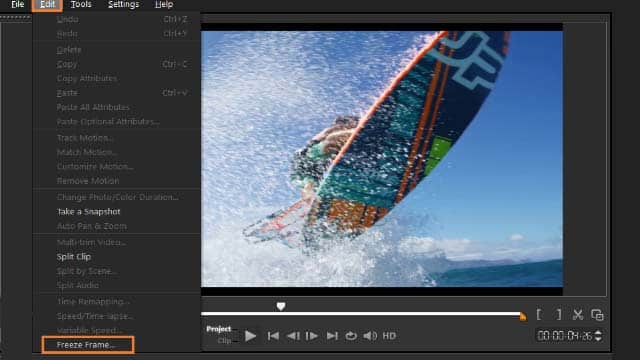Switch preview to Project mode
The width and height of the screenshot is (640, 360).
(x=219, y=329)
